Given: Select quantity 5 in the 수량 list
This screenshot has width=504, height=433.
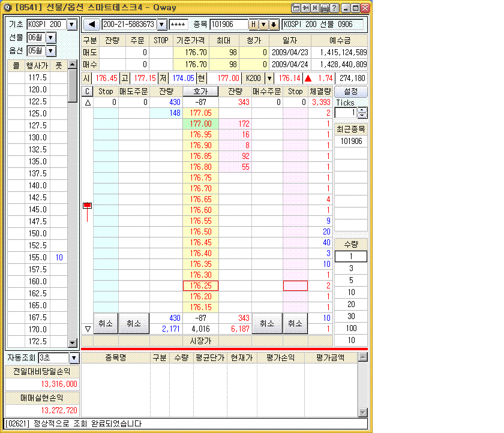Looking at the screenshot, I should pos(350,281).
